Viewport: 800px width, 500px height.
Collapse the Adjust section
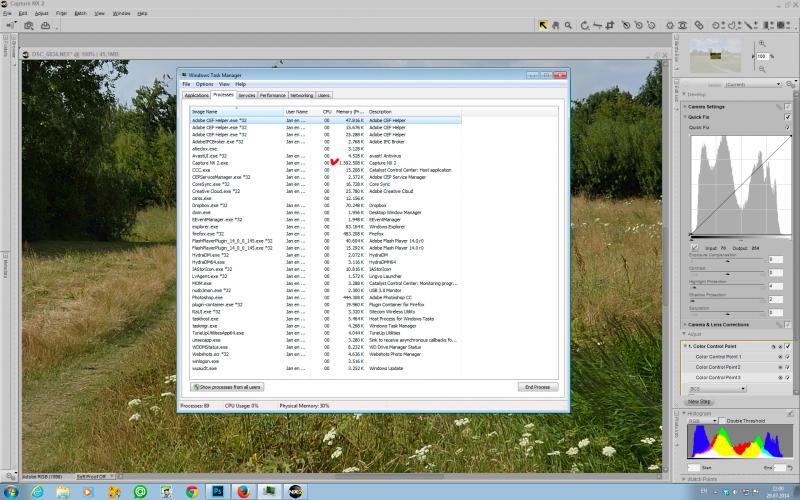click(685, 334)
